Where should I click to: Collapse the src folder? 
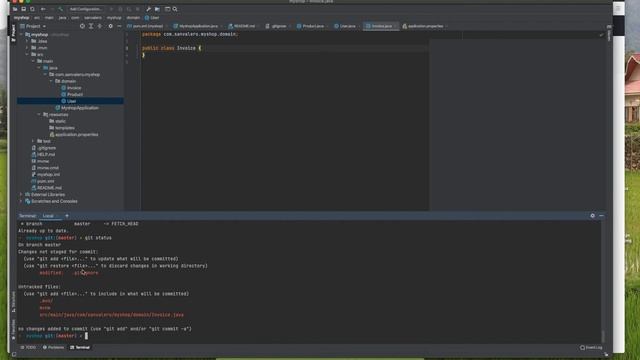27,54
